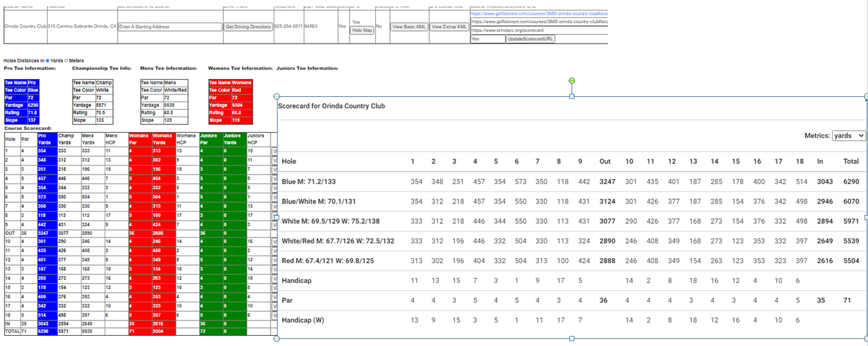
Task: Click the Pro Yards column header
Action: tap(46, 139)
